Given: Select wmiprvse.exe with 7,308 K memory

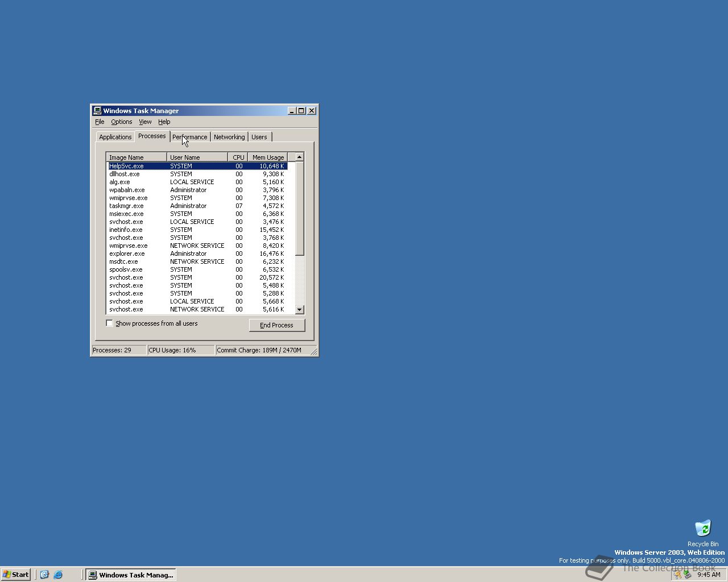Looking at the screenshot, I should pyautogui.click(x=198, y=198).
